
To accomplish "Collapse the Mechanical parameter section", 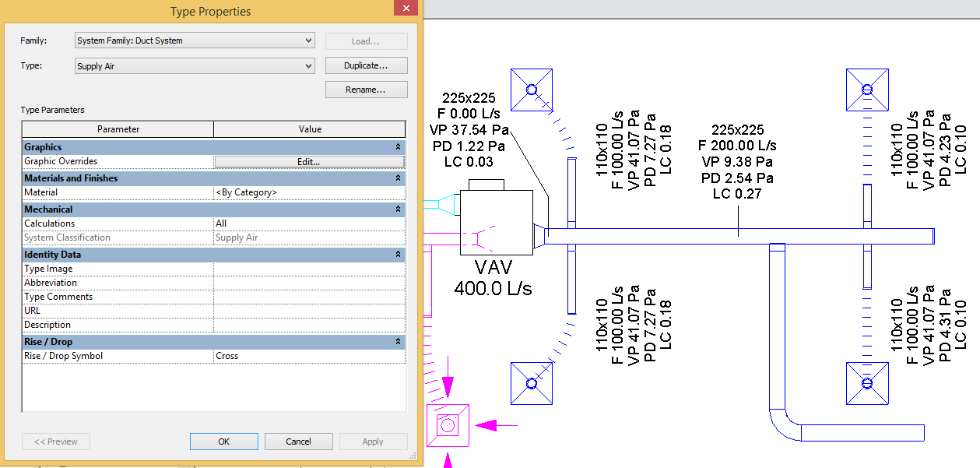I will pos(398,209).
